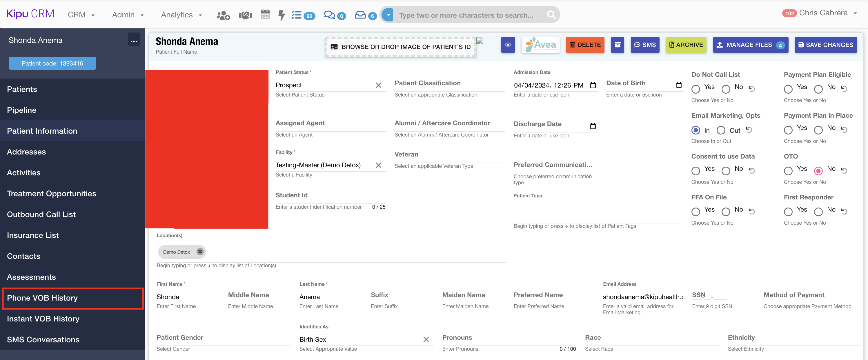
Task: Expand the Chris Cabrera user menu
Action: click(823, 13)
